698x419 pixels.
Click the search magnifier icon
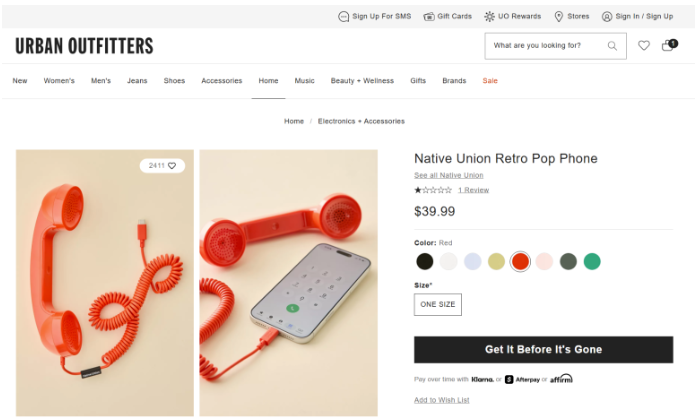coord(612,45)
